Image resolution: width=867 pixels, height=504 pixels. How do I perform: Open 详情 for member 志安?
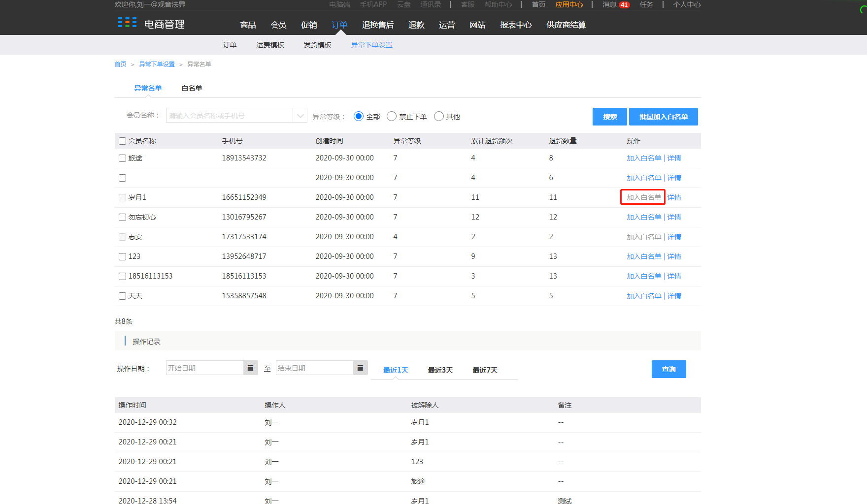[674, 237]
